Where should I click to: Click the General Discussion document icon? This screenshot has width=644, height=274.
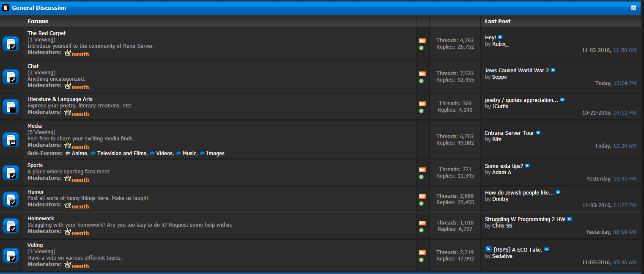click(6, 8)
